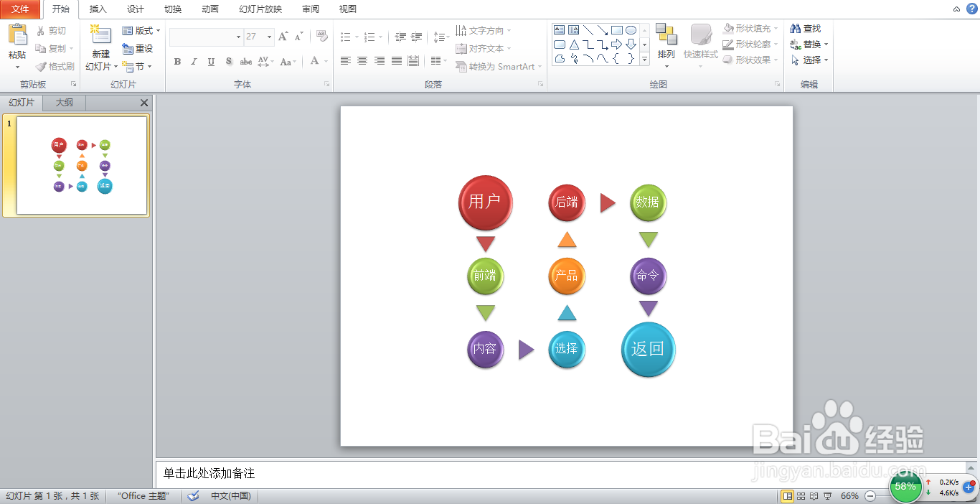The width and height of the screenshot is (980, 504).
Task: Toggle text Shadow formatting
Action: tap(229, 62)
